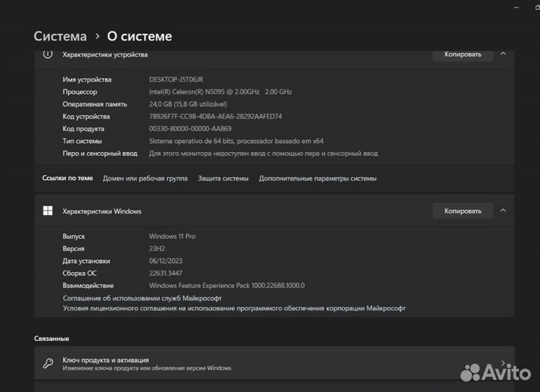Open the chevron on product key and activation row
This screenshot has width=540, height=392.
503,363
